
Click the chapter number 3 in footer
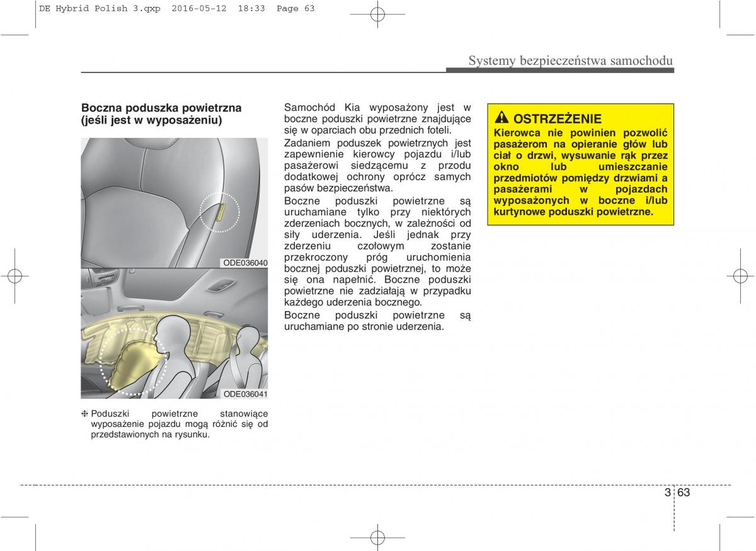tap(667, 492)
